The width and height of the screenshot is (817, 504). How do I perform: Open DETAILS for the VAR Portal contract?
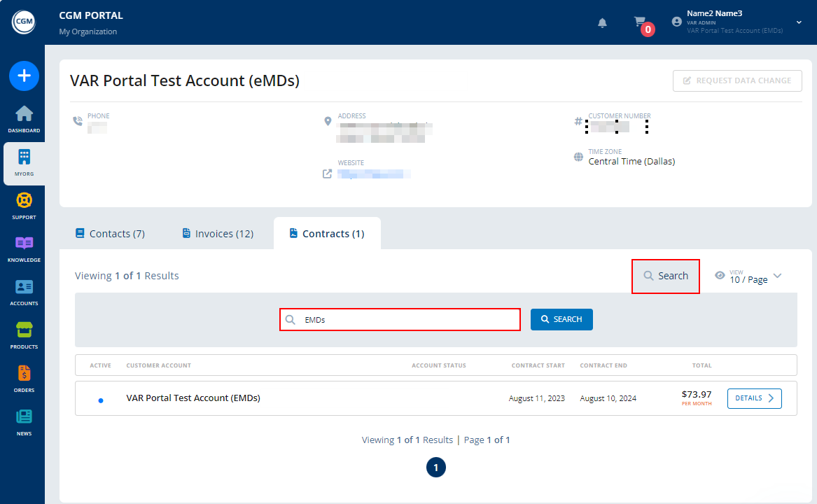754,398
